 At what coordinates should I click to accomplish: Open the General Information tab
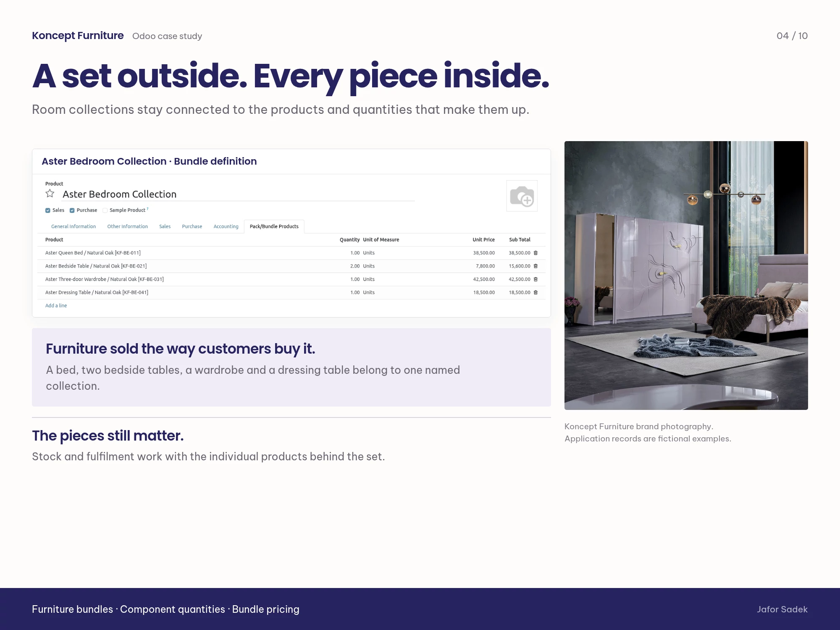73,226
